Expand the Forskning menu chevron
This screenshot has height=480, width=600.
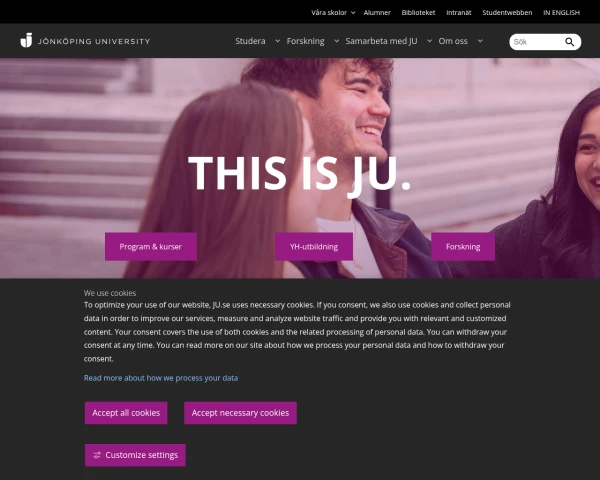point(336,41)
